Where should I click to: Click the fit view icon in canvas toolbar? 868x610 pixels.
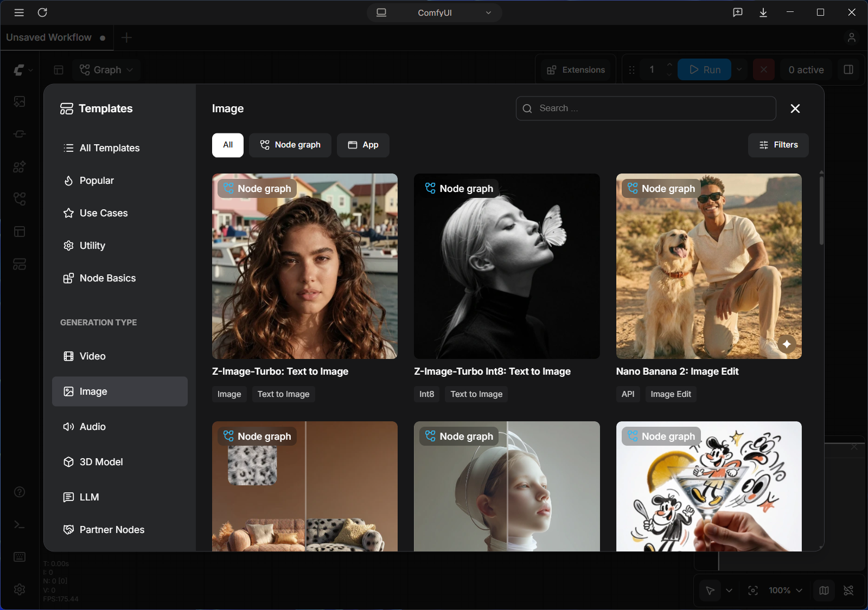coord(753,590)
